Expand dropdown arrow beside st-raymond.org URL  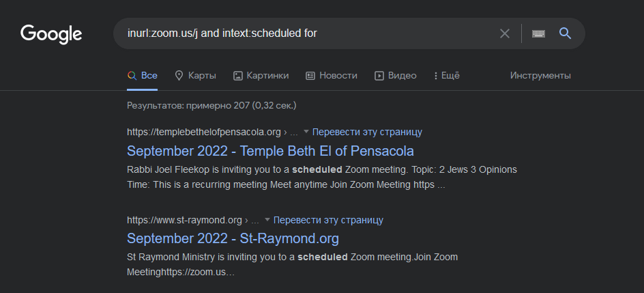(x=267, y=220)
